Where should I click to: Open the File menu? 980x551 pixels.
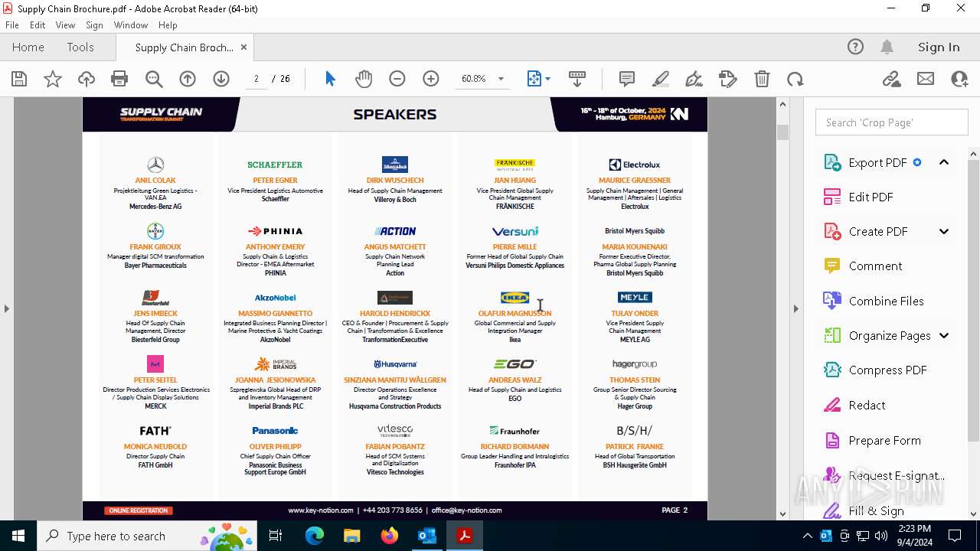12,25
